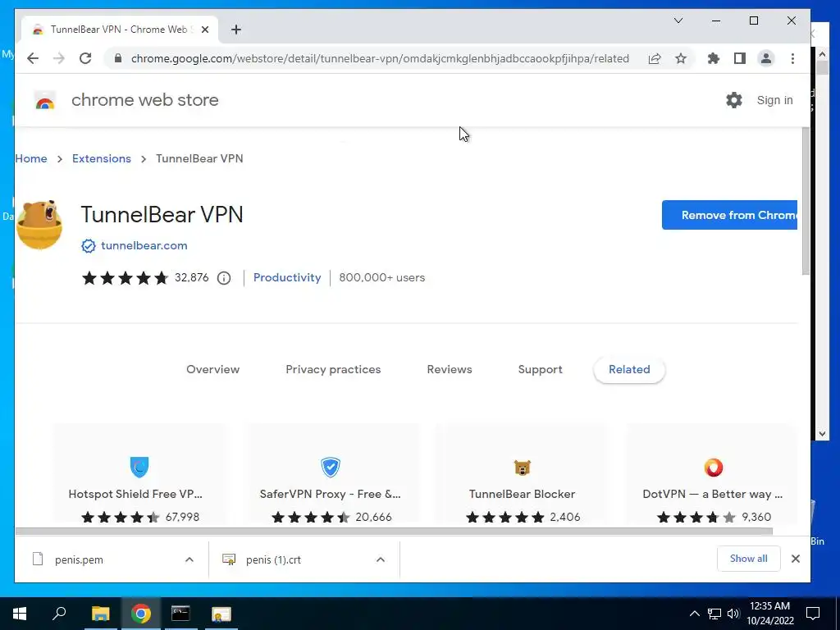Click the 32,876 ratings count
This screenshot has width=840, height=630.
click(x=192, y=277)
